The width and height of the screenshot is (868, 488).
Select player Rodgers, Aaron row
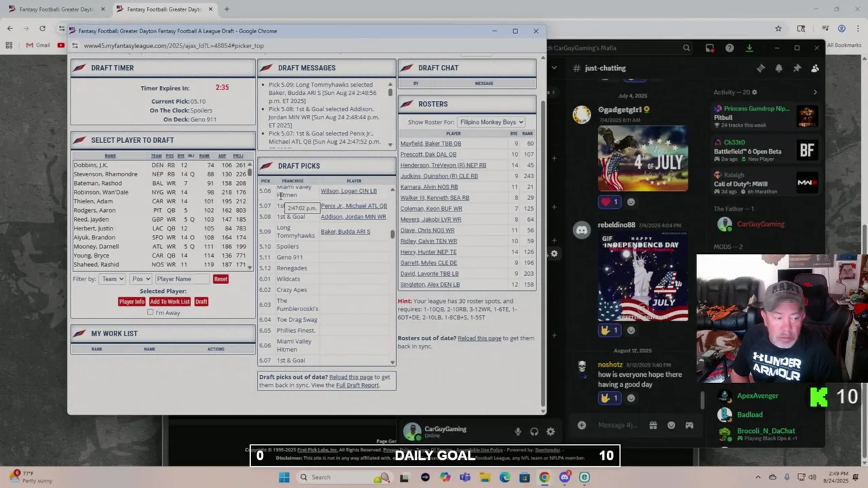(x=160, y=210)
